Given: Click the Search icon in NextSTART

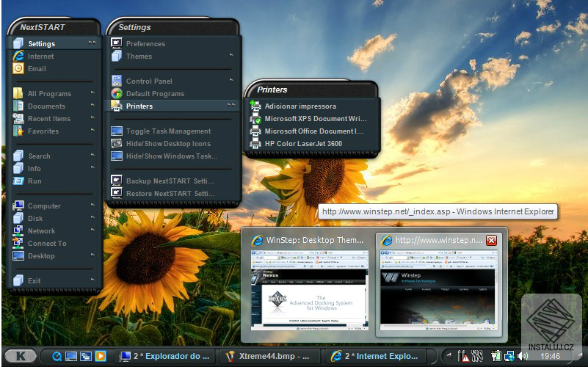Looking at the screenshot, I should [x=18, y=156].
